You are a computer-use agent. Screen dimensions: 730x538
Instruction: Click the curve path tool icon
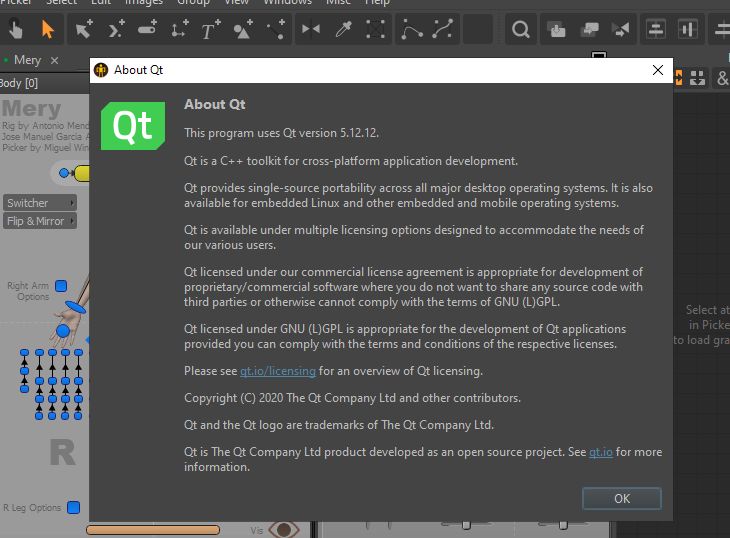[412, 30]
